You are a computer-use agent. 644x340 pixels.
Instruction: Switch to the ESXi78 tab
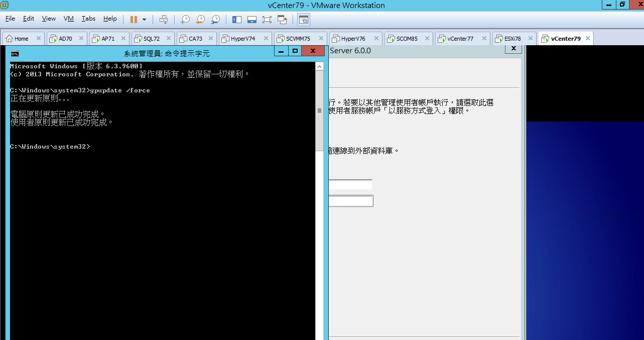pos(512,38)
